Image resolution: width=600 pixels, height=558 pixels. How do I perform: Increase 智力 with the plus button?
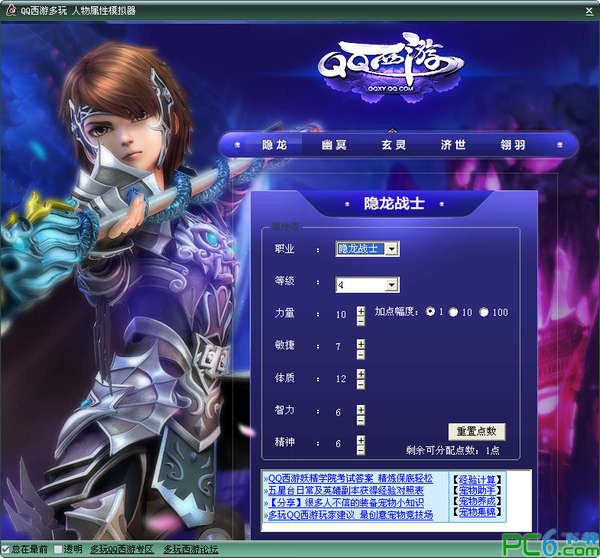tap(361, 410)
